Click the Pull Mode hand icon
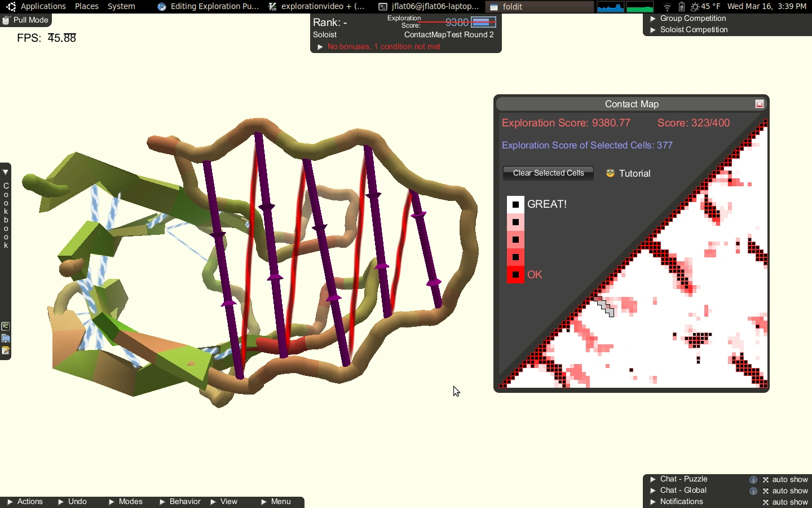The image size is (812, 508). point(6,20)
